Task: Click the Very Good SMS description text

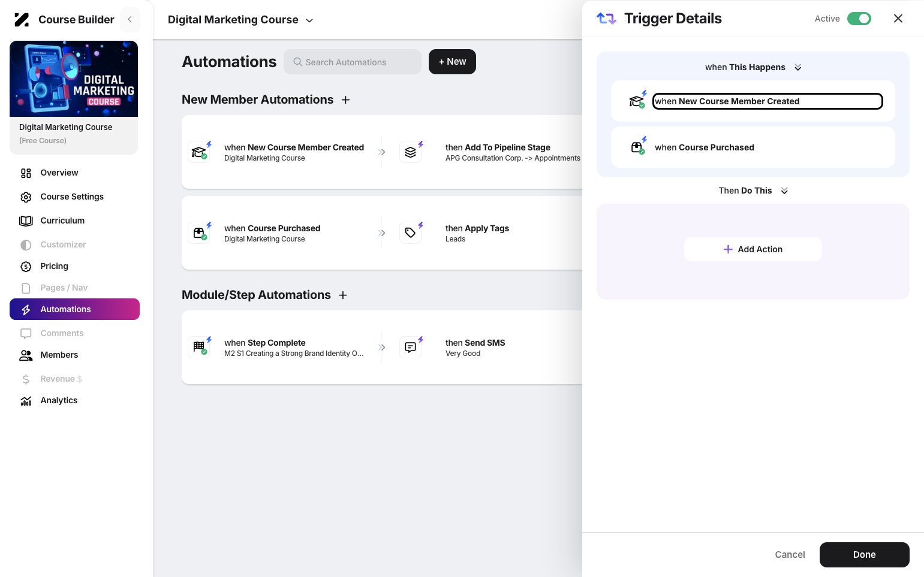Action: [463, 354]
